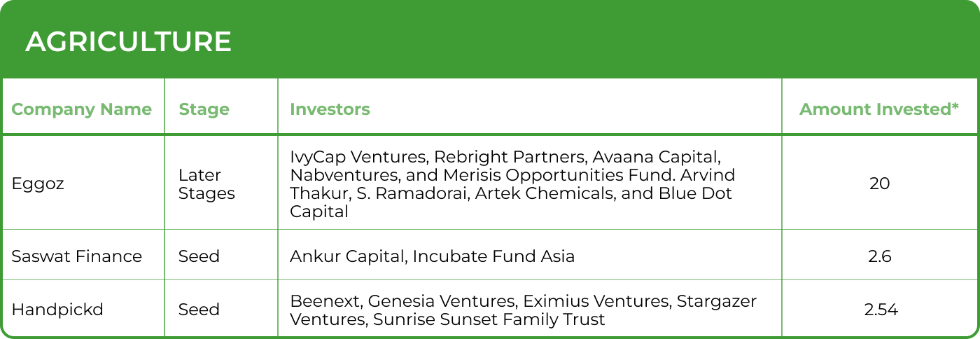Screen dimensions: 980x339
Task: Click Sunrise Sunset Family Trust text
Action: [489, 319]
